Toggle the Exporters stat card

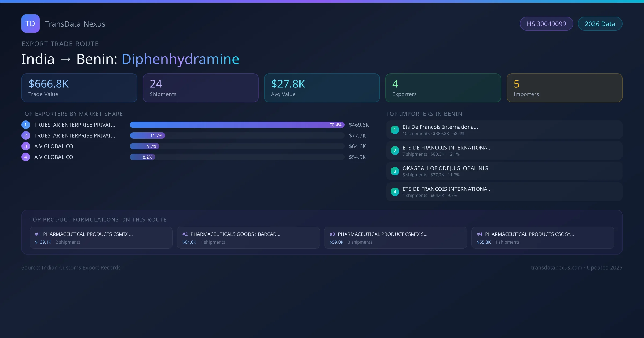(x=443, y=88)
